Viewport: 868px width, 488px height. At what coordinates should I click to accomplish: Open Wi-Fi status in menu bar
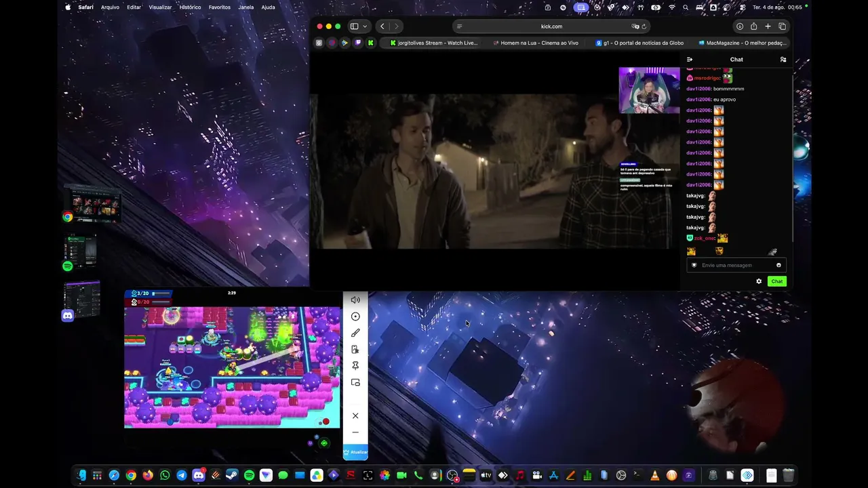[672, 7]
